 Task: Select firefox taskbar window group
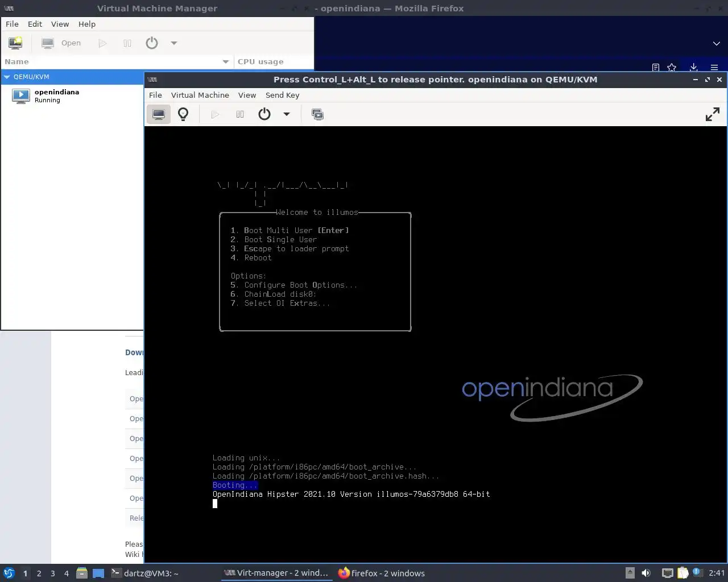pos(382,573)
